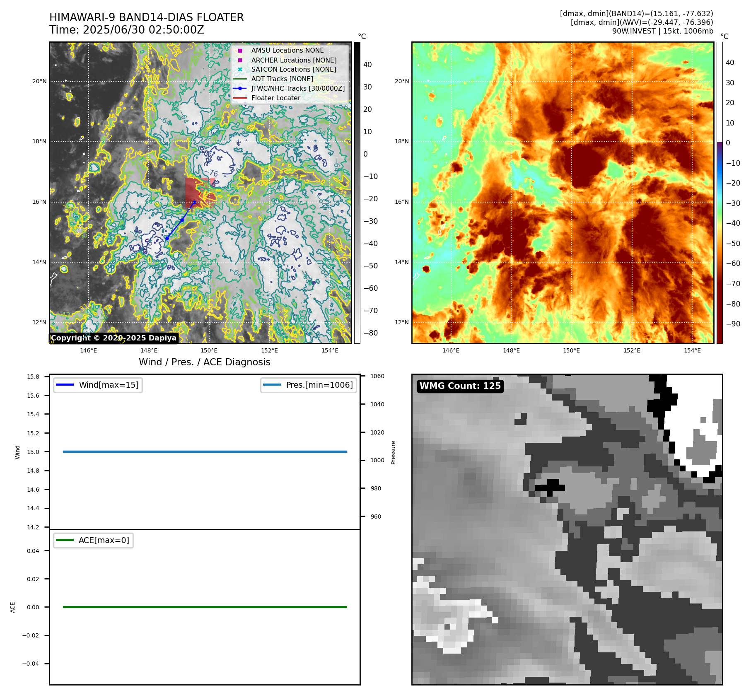Image resolution: width=751 pixels, height=700 pixels.
Task: Click the rainbow temperature colorbar beside right map
Action: click(x=720, y=193)
